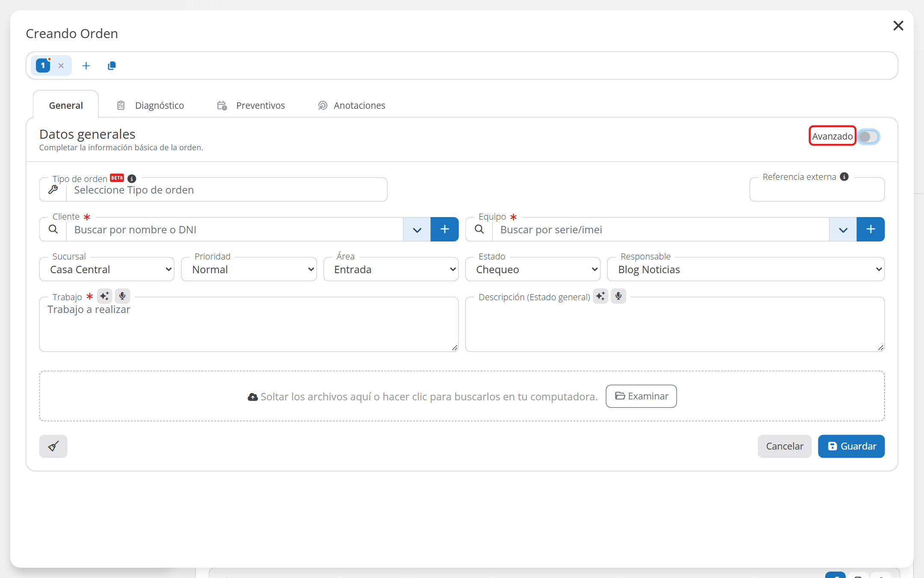The width and height of the screenshot is (924, 578).
Task: Open the Responsable dropdown showing Blog Noticias
Action: 746,269
